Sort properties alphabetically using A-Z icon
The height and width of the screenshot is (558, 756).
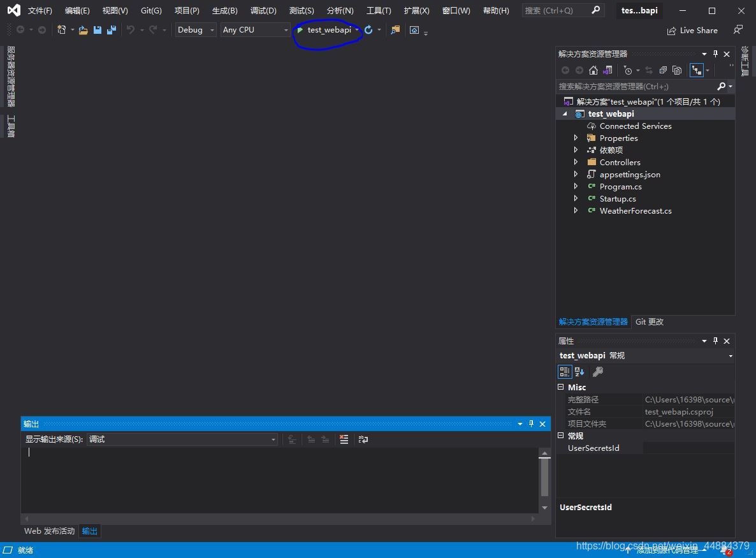[x=580, y=371]
